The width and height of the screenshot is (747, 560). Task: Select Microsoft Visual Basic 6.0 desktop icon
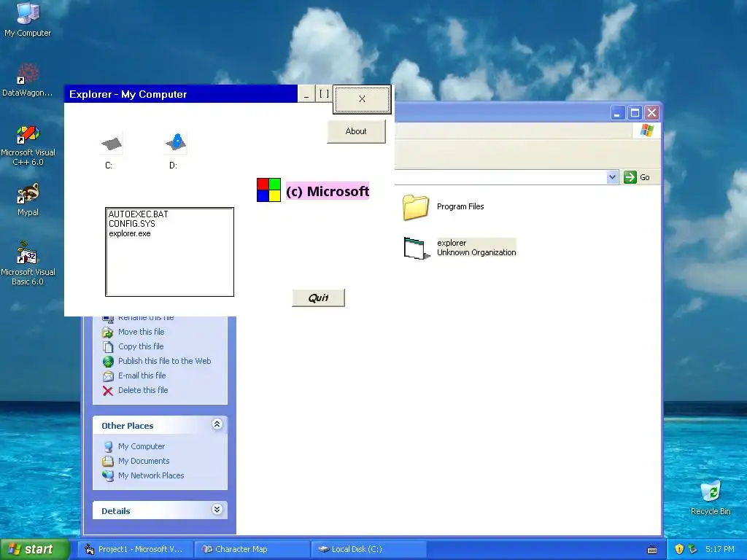point(28,264)
